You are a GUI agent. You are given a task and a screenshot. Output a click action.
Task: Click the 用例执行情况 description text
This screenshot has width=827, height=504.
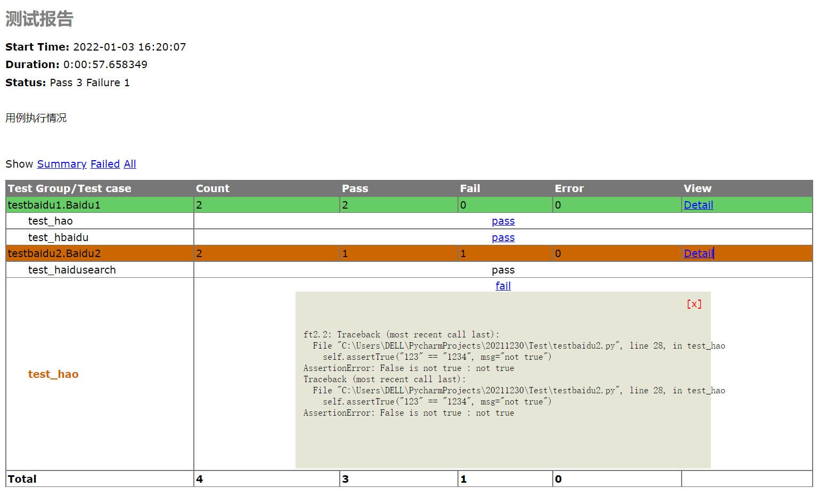pyautogui.click(x=36, y=118)
